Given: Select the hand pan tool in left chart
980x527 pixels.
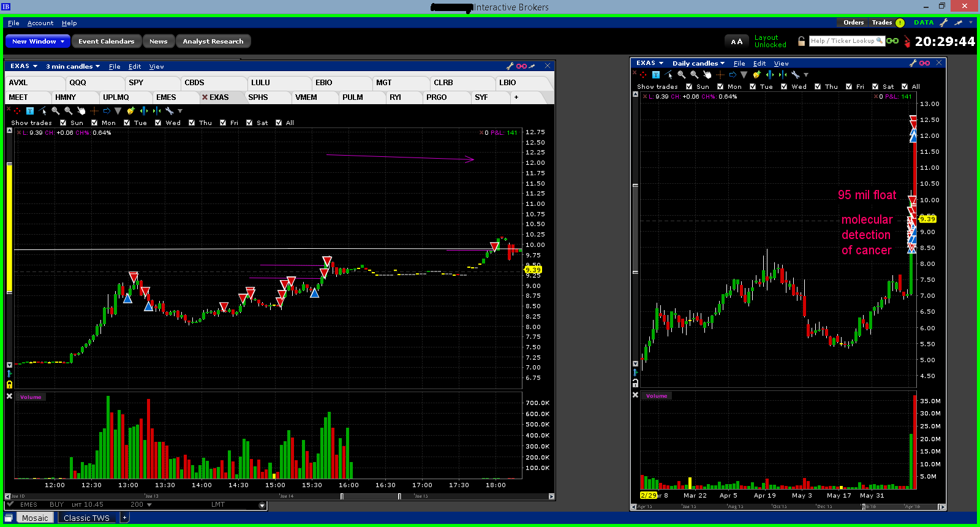Looking at the screenshot, I should 81,111.
